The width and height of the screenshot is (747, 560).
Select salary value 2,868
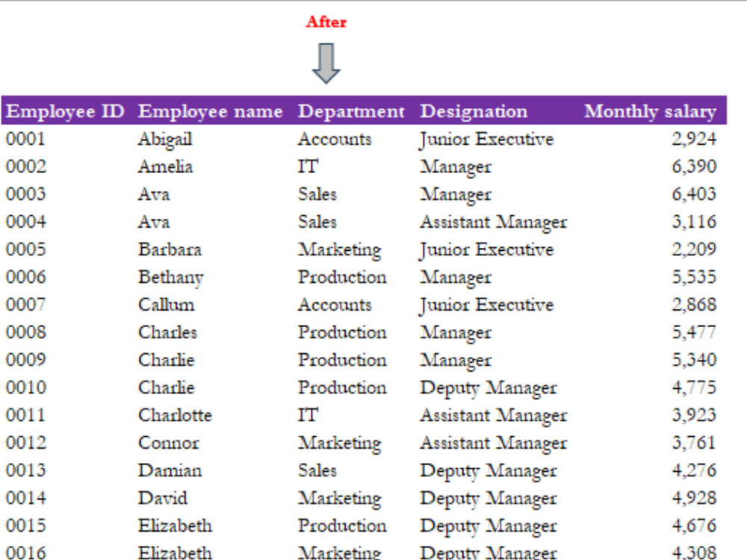[694, 305]
